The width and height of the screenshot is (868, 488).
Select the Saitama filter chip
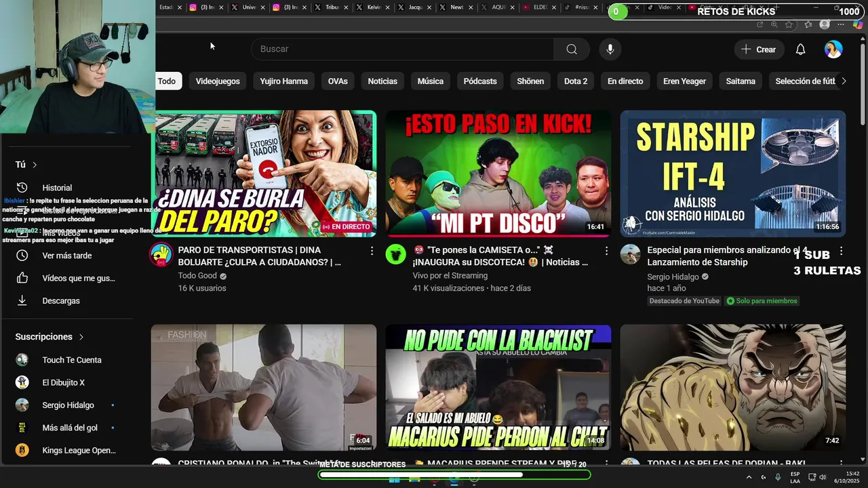tap(741, 81)
